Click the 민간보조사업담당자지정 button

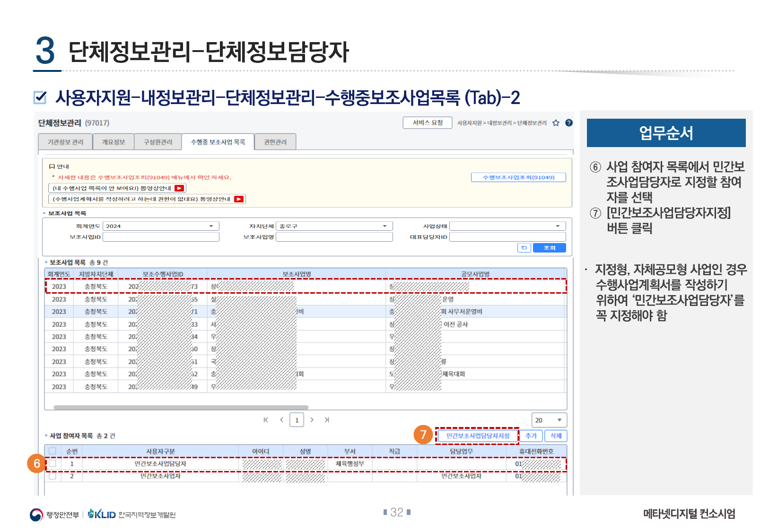coord(478,436)
